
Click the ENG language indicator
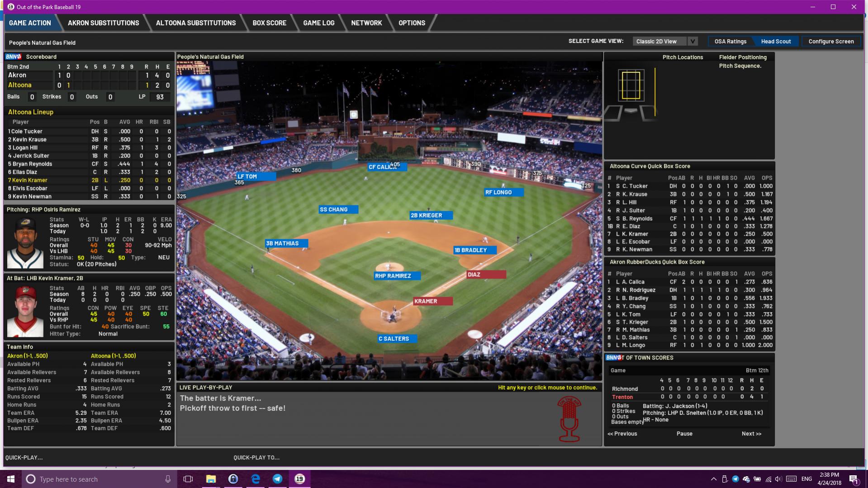(x=806, y=479)
